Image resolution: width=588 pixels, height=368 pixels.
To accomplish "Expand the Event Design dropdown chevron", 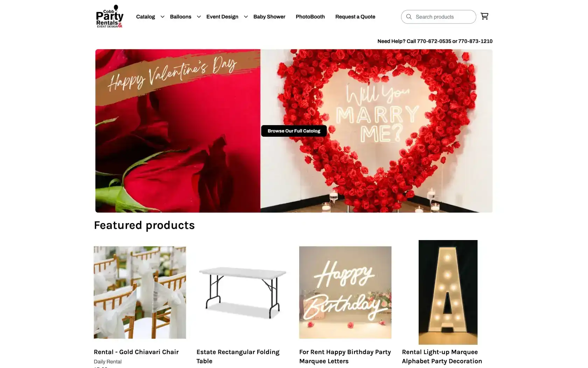I will [246, 17].
